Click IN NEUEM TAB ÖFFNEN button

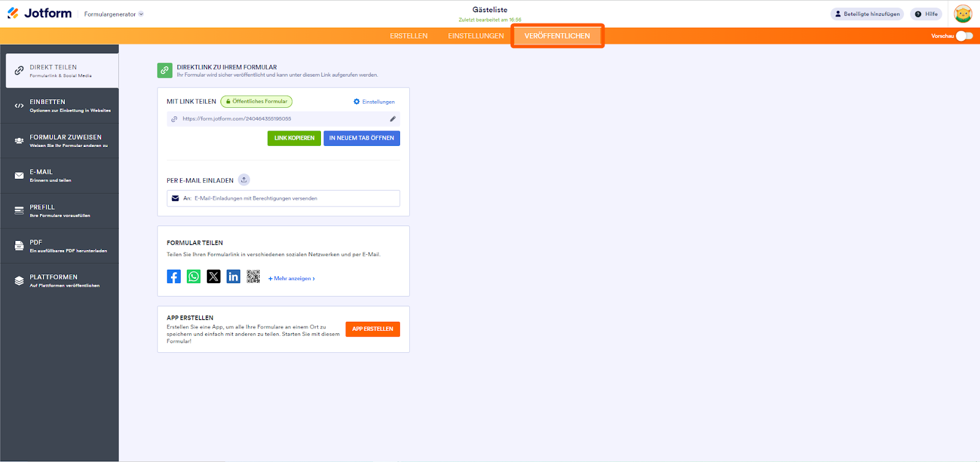[x=361, y=138]
